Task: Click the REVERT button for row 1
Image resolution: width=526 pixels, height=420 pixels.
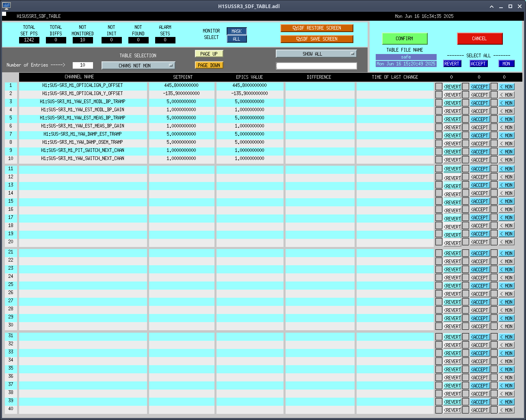Action: click(452, 87)
